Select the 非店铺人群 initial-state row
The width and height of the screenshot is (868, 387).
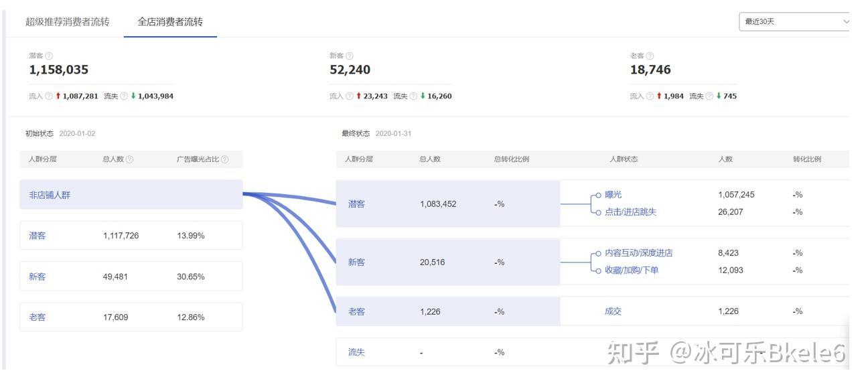(131, 195)
